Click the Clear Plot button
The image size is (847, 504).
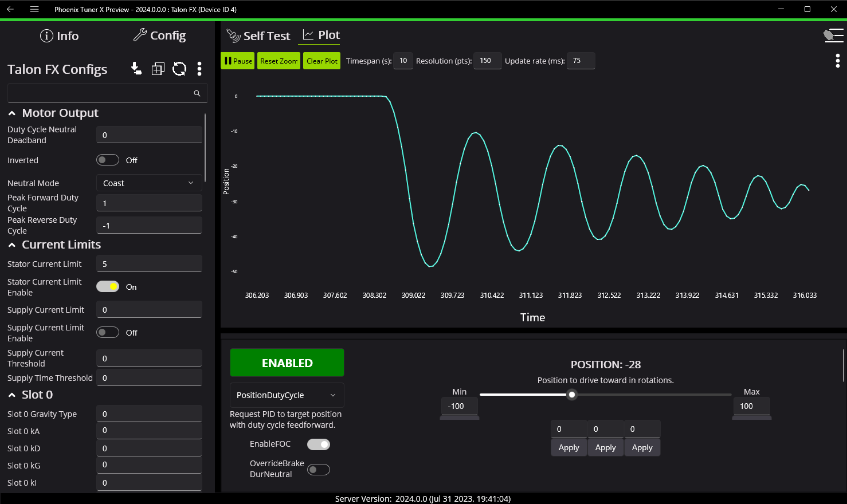tap(322, 61)
